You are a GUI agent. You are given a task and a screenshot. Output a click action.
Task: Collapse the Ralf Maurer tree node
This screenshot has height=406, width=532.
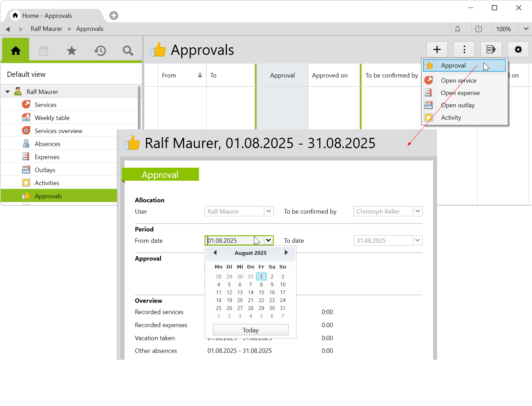point(8,92)
